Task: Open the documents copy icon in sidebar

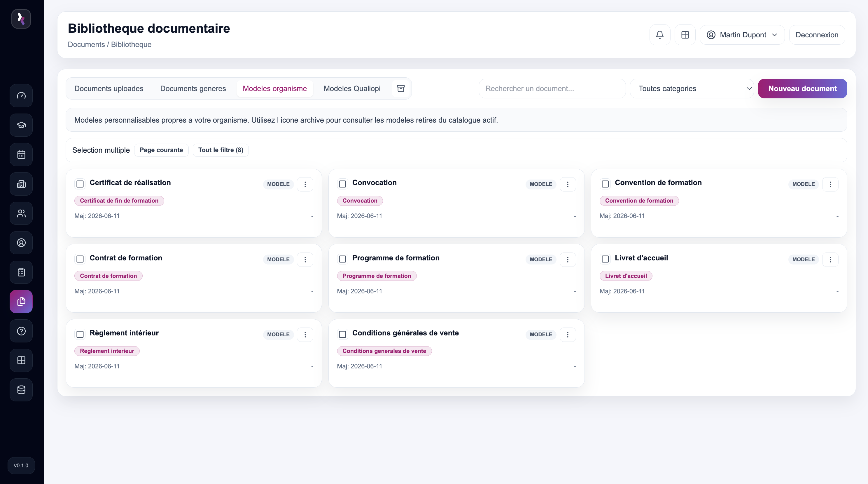Action: (21, 302)
